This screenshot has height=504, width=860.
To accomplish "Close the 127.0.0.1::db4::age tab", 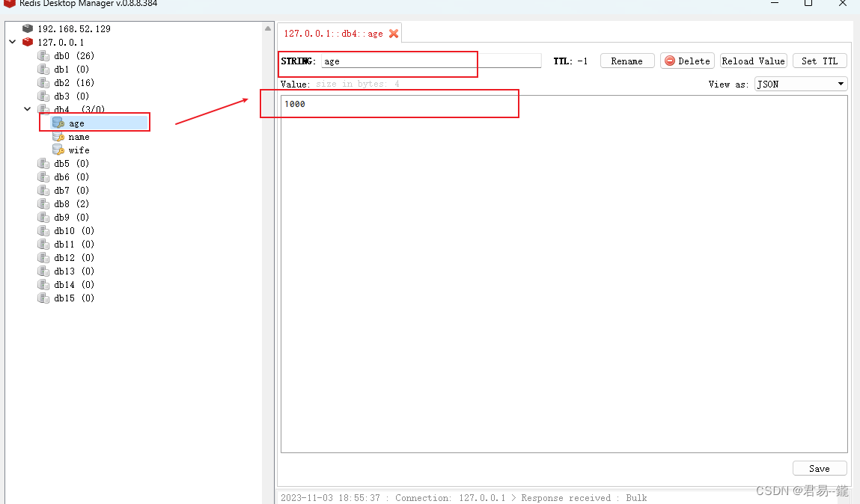I will click(393, 34).
